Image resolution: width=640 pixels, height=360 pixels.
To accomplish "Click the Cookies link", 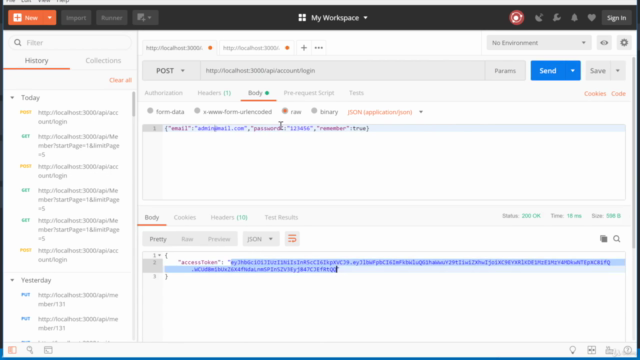I will point(595,93).
